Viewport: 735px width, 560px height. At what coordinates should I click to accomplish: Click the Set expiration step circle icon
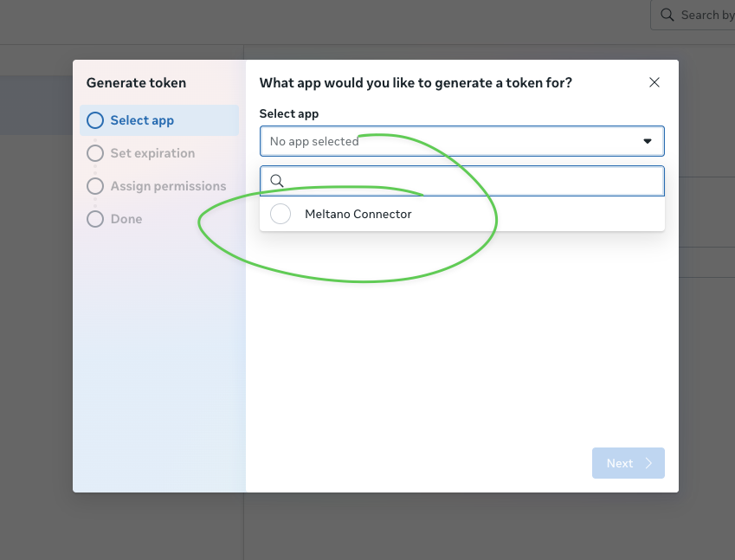pos(95,153)
